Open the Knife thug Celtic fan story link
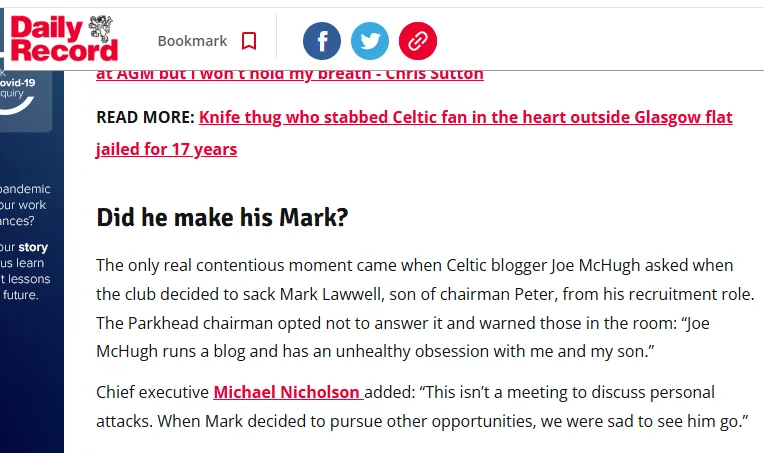 (465, 117)
